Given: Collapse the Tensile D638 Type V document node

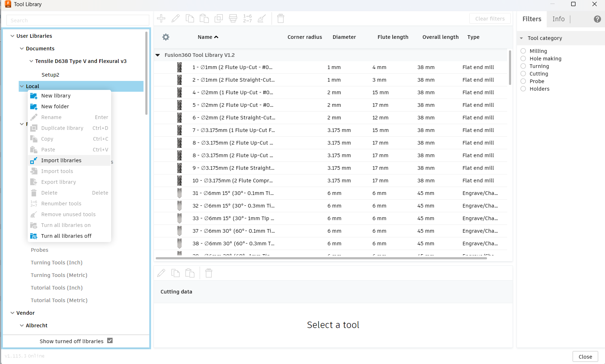Looking at the screenshot, I should coord(31,61).
